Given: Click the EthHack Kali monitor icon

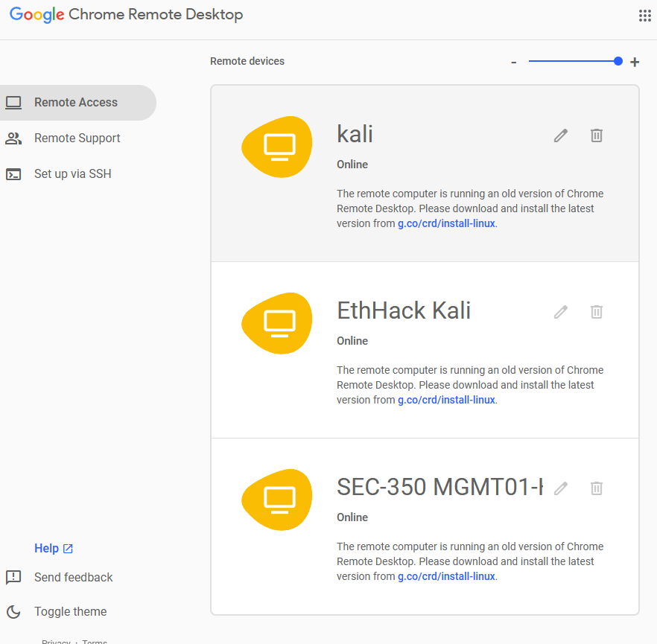Looking at the screenshot, I should click(x=279, y=323).
